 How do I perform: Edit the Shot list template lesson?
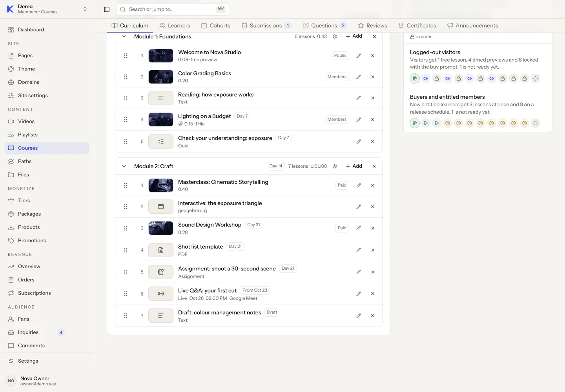[359, 250]
